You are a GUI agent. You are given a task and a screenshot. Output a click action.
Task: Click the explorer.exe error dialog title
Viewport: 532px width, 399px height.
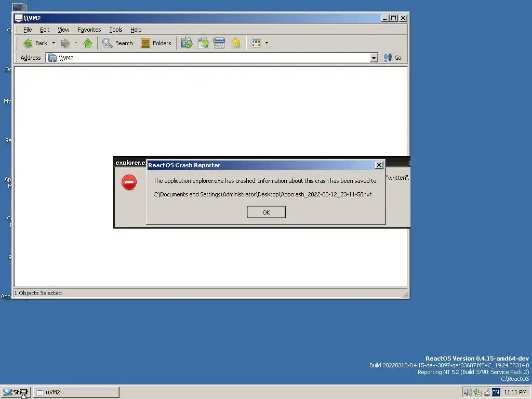[x=130, y=163]
